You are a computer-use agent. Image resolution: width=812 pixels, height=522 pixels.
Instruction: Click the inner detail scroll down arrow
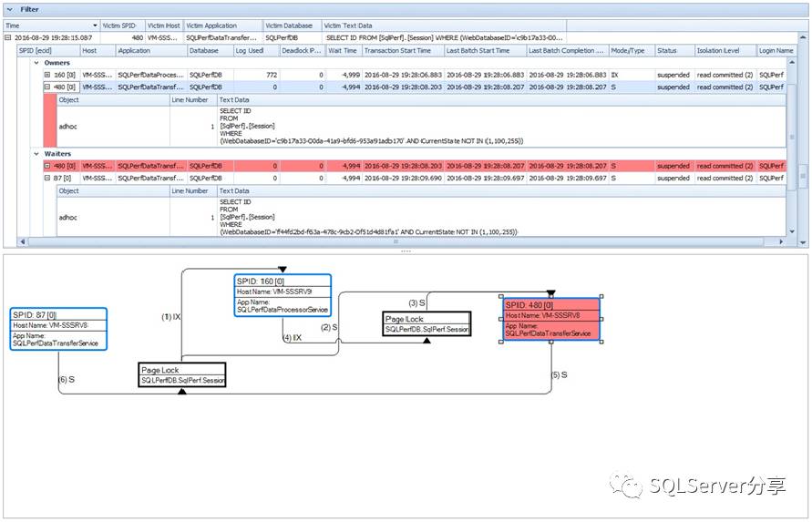(792, 231)
